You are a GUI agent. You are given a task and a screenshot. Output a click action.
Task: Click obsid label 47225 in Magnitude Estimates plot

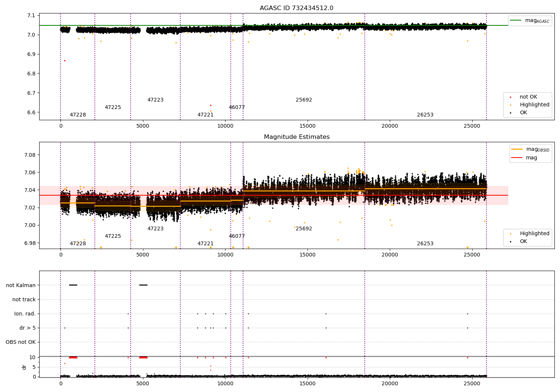pos(113,236)
